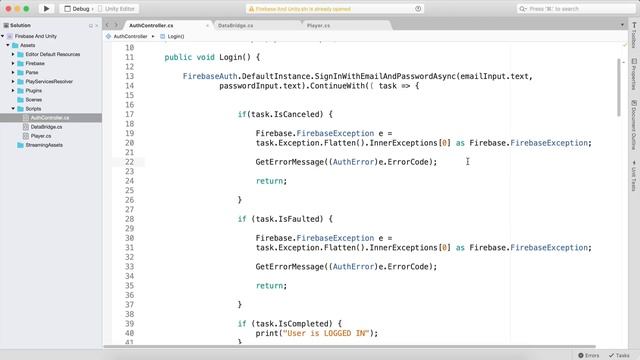Click 'if(task.IsCanceled)' code line
This screenshot has width=640, height=360.
click(x=285, y=114)
